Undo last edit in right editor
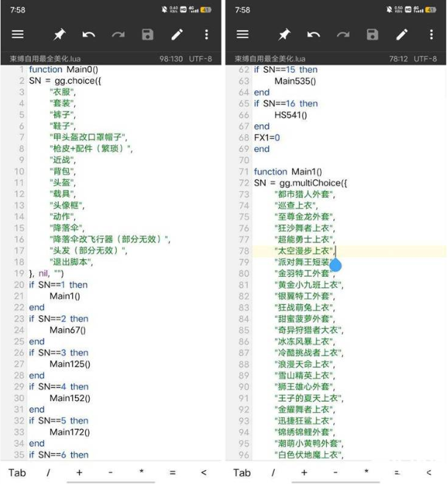Viewport: 448px width, 484px height. [x=314, y=35]
